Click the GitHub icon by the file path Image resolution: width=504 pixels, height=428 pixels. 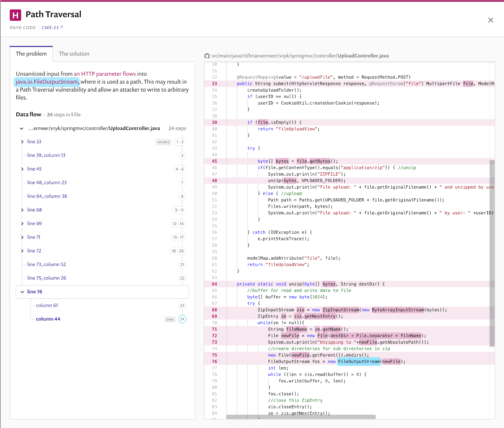(207, 56)
